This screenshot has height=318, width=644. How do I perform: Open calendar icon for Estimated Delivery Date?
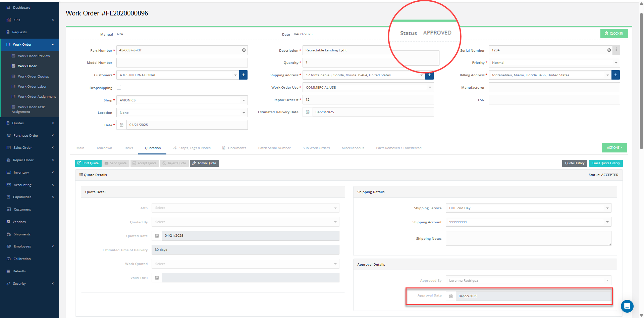click(x=308, y=112)
